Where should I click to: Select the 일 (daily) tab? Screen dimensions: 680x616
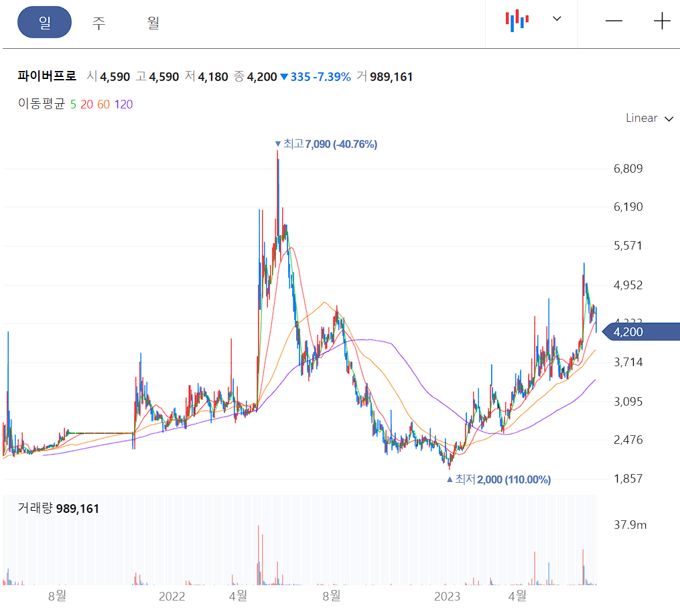(44, 22)
